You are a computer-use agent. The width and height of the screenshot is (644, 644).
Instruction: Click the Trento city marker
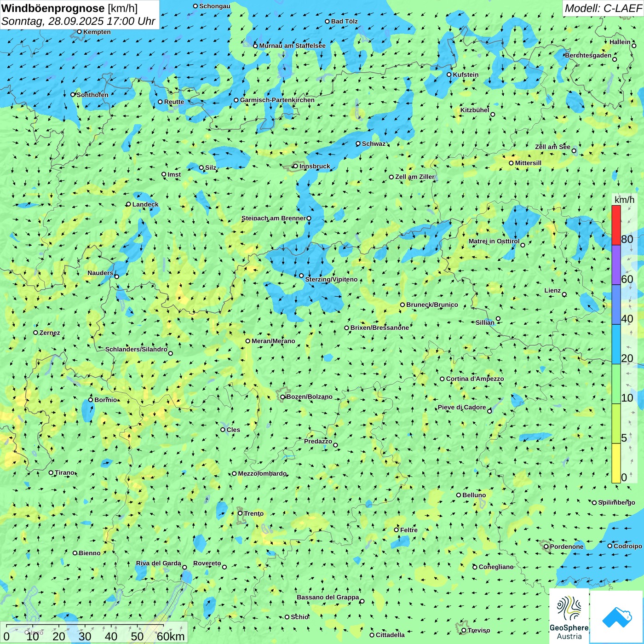pyautogui.click(x=240, y=513)
